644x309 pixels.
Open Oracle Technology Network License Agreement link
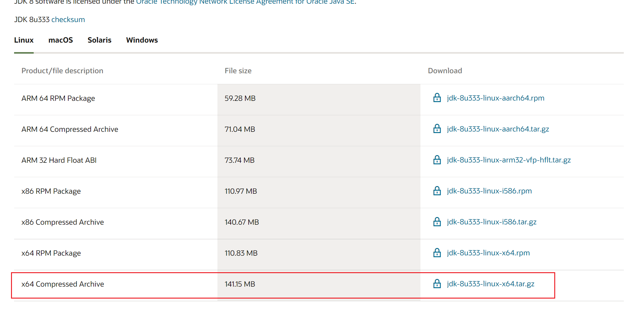(246, 2)
